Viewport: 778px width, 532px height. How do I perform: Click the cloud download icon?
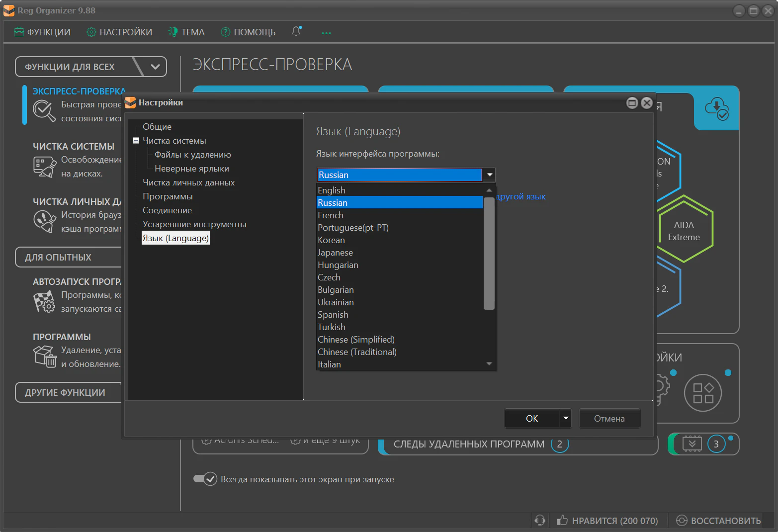click(716, 108)
